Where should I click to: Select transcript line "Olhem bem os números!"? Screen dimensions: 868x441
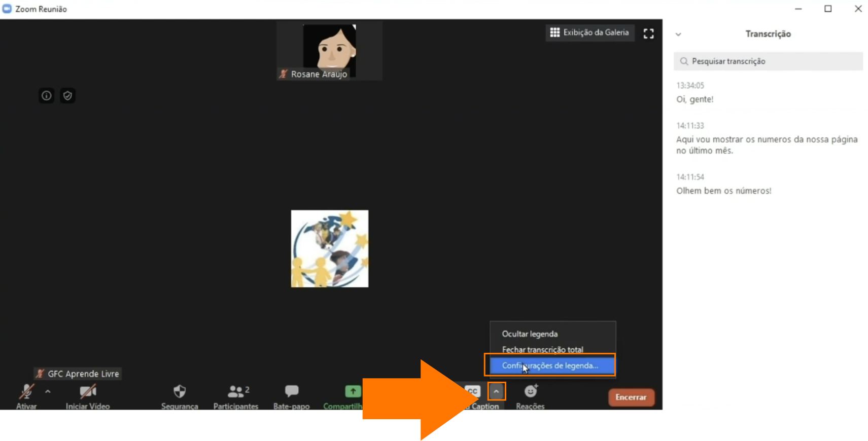pos(723,191)
